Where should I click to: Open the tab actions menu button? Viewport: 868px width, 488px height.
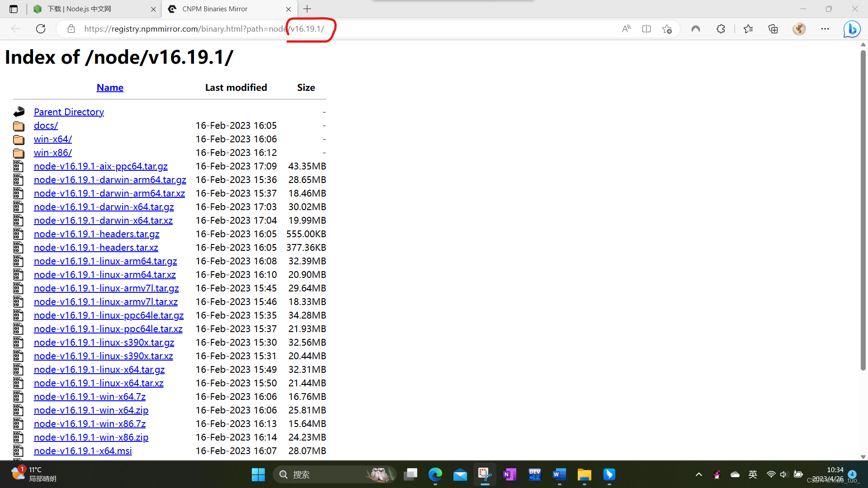tap(14, 9)
